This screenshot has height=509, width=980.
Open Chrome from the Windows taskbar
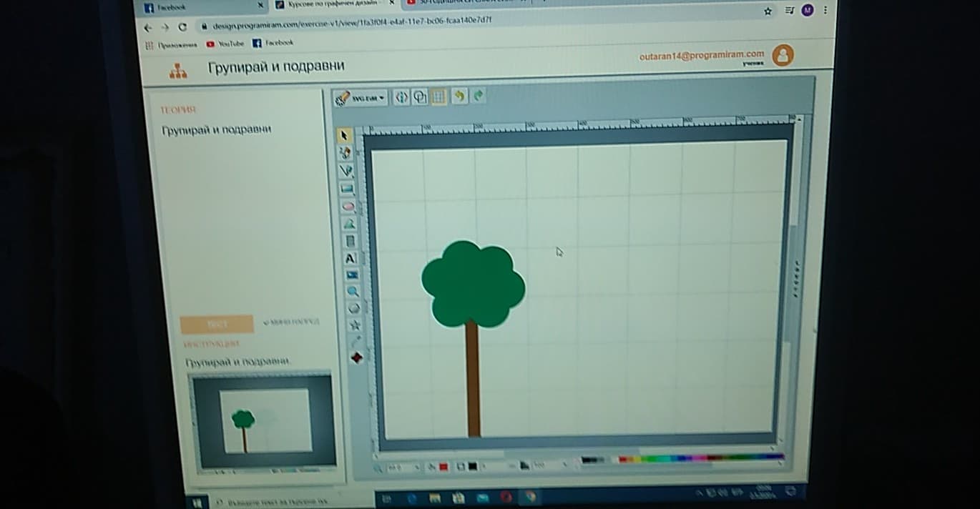pos(530,497)
